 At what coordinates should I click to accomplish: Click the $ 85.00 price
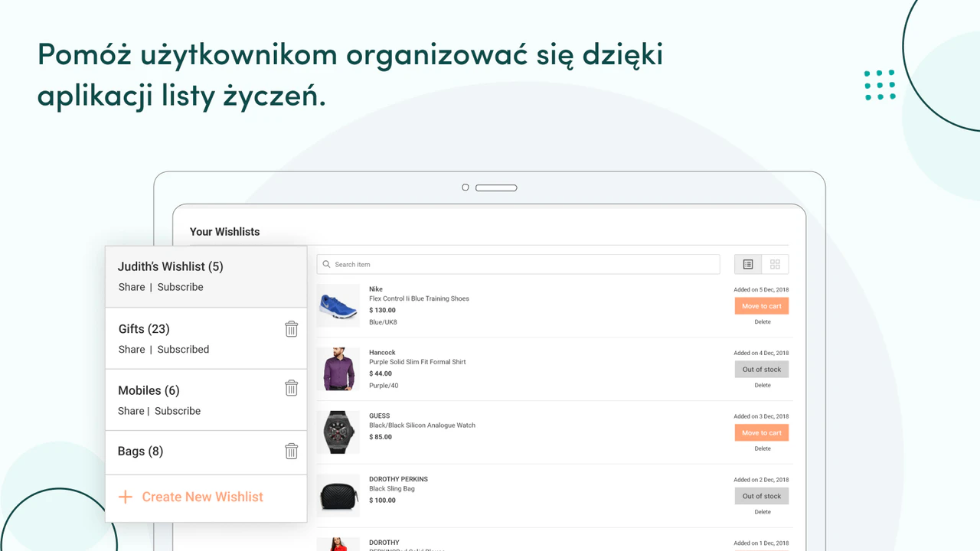pos(381,437)
